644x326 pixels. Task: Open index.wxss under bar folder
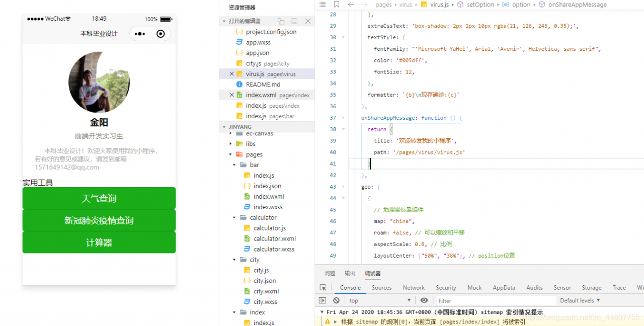tap(268, 207)
